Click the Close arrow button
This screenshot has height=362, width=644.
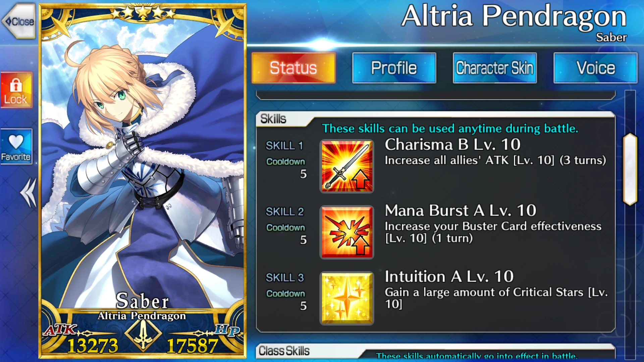click(x=19, y=21)
